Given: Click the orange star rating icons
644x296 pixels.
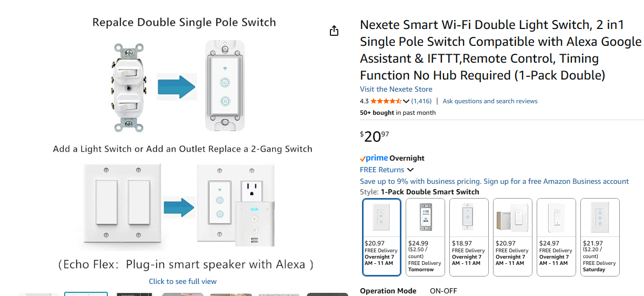Looking at the screenshot, I should point(386,101).
